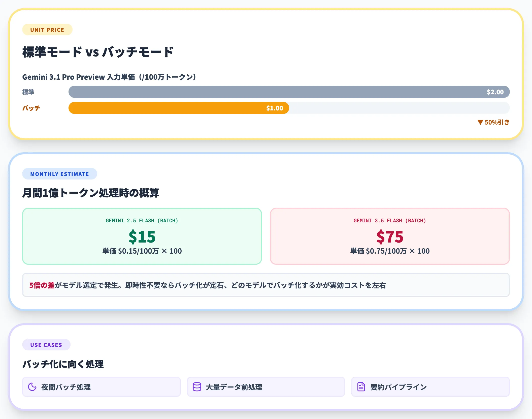Click the database icon beside 大量データ前処理
This screenshot has height=419, width=532.
197,387
